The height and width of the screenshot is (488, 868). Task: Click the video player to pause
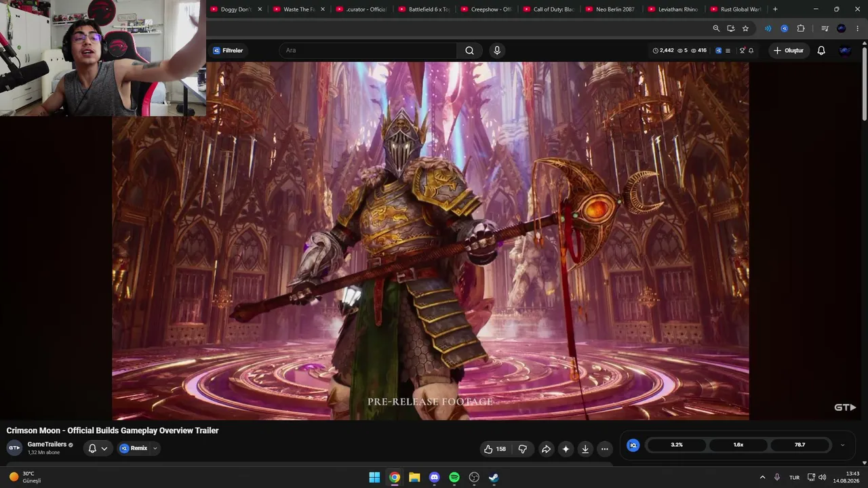coord(431,241)
